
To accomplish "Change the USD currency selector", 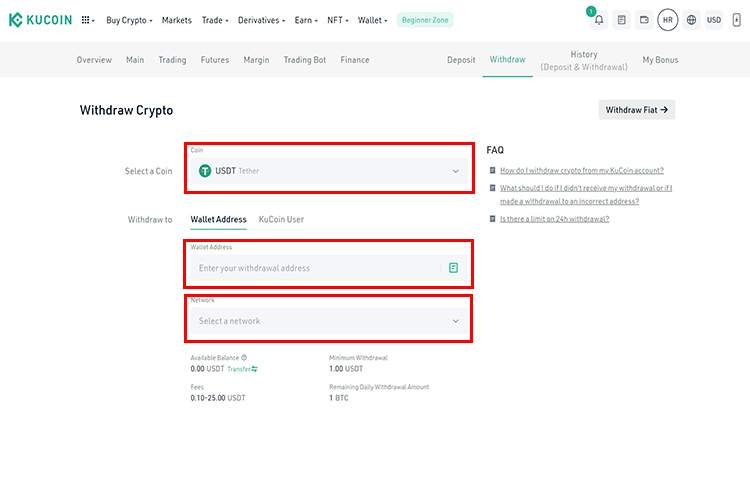I will click(x=714, y=20).
